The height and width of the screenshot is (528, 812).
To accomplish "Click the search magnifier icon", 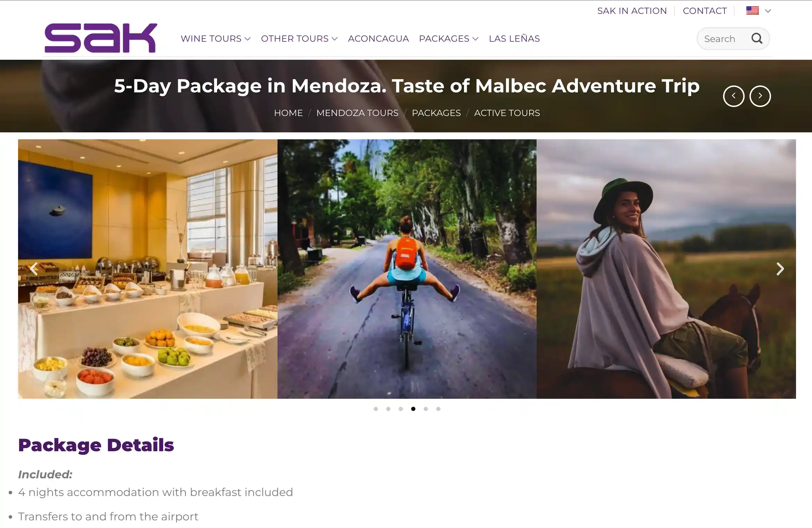I will (757, 38).
